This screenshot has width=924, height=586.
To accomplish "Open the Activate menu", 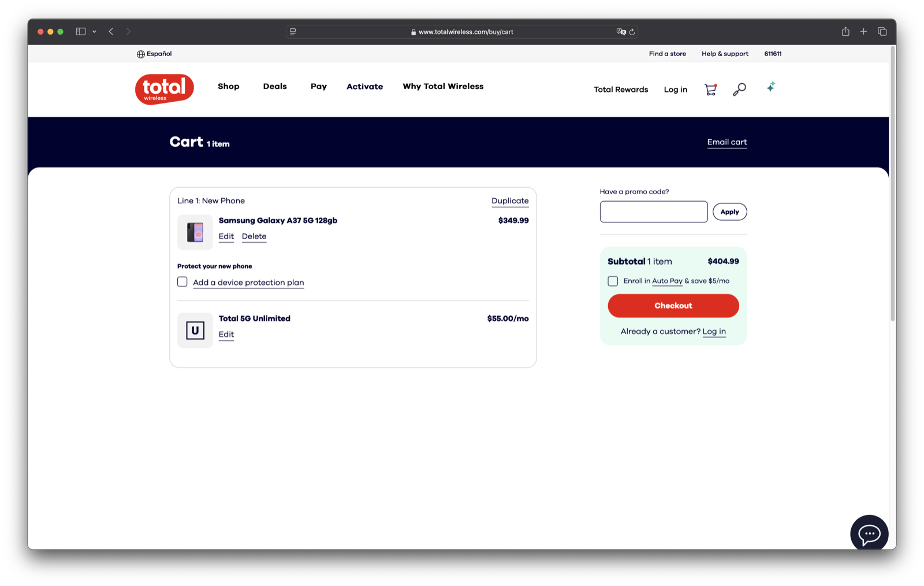I will [x=365, y=87].
